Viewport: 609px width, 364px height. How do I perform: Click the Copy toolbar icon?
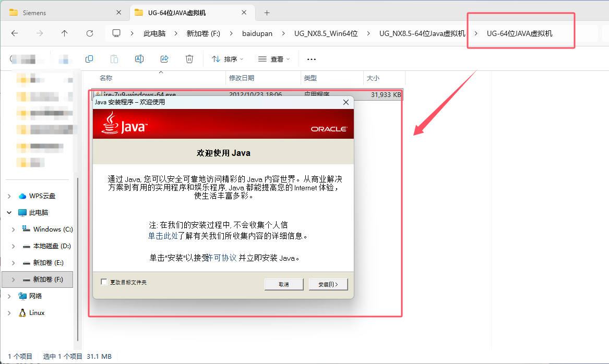pyautogui.click(x=89, y=59)
